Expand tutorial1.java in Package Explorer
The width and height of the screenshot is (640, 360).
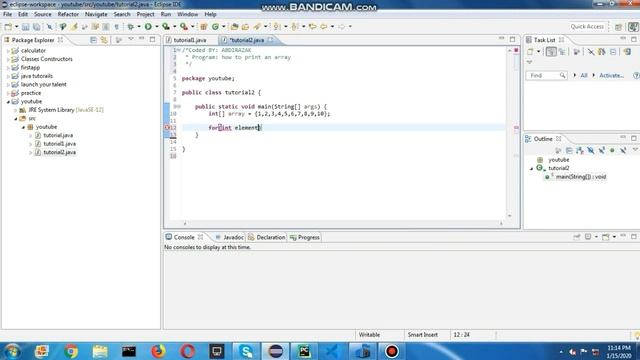click(x=31, y=144)
